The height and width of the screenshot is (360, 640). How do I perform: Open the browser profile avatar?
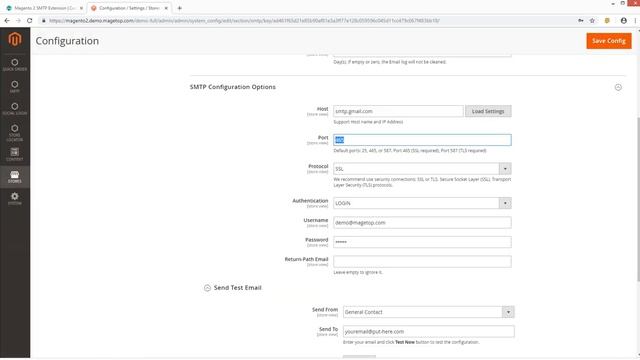coord(624,20)
